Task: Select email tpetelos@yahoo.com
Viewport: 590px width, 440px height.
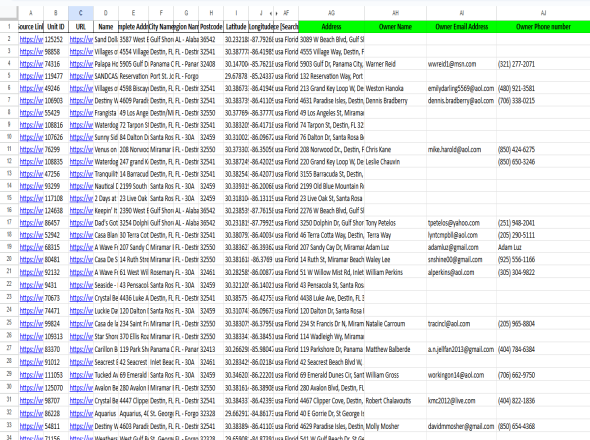Action: click(462, 222)
